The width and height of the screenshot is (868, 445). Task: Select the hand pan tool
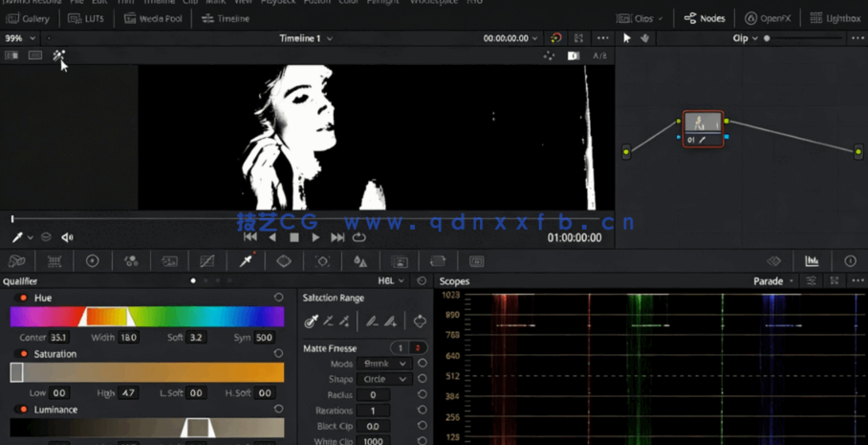tap(644, 37)
